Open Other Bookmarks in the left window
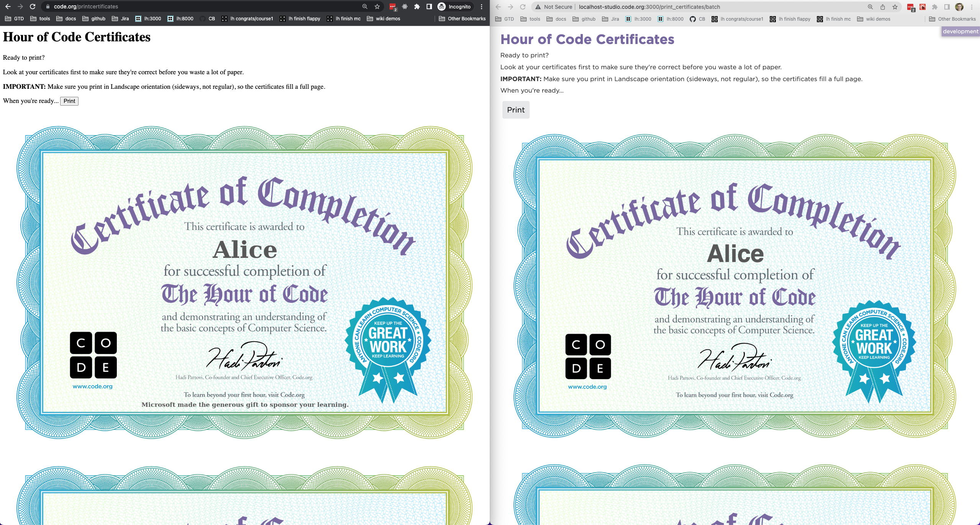The height and width of the screenshot is (525, 980). click(462, 18)
